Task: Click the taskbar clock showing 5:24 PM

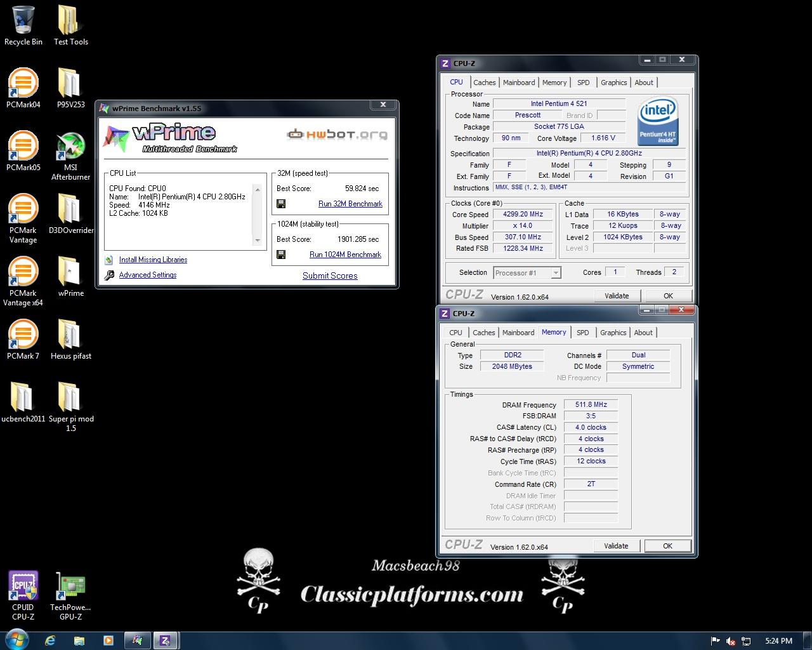Action: (x=778, y=641)
